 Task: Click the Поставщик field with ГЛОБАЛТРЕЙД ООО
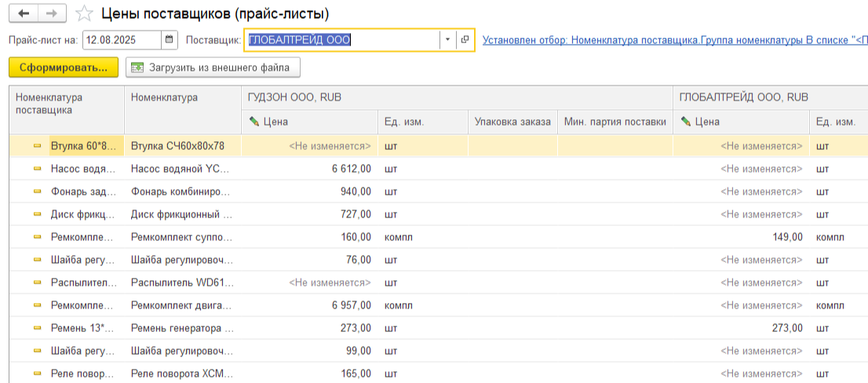click(342, 40)
